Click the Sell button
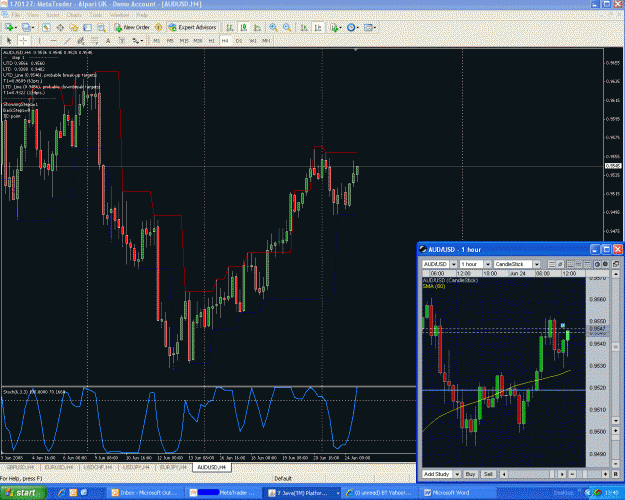The image size is (625, 500). point(488,474)
